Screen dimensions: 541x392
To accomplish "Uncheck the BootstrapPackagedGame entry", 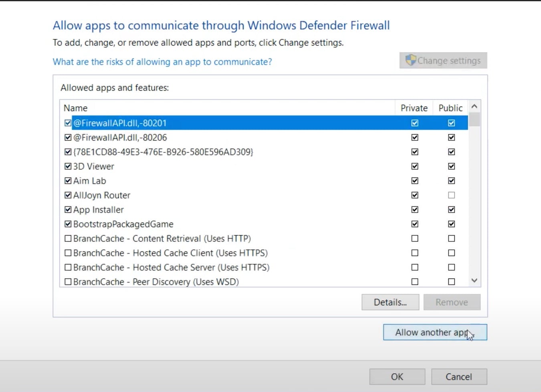I will point(67,224).
